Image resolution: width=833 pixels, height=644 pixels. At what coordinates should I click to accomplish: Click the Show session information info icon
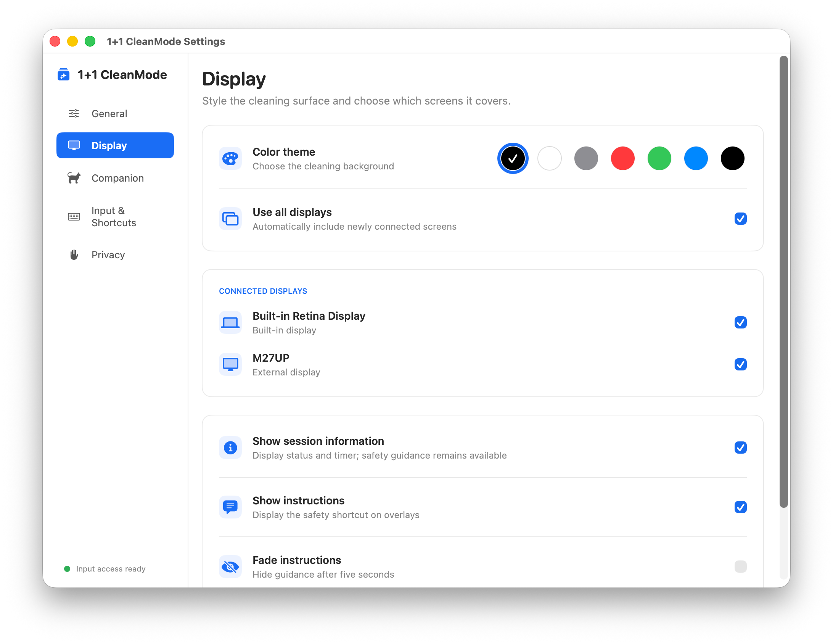click(x=230, y=448)
